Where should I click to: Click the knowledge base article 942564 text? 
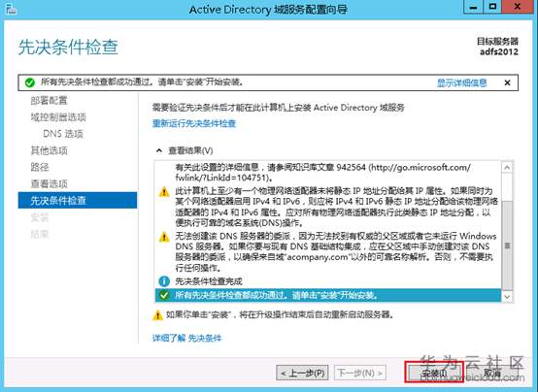click(x=322, y=172)
